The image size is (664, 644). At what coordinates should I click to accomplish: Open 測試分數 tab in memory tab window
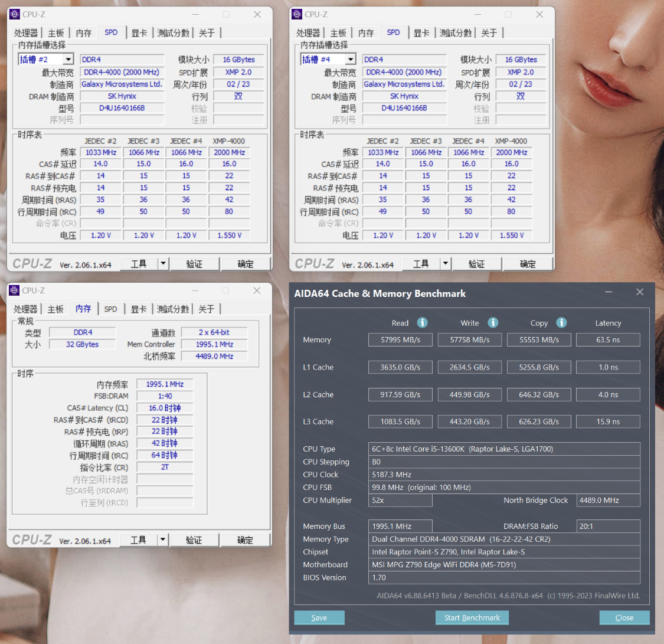click(173, 309)
